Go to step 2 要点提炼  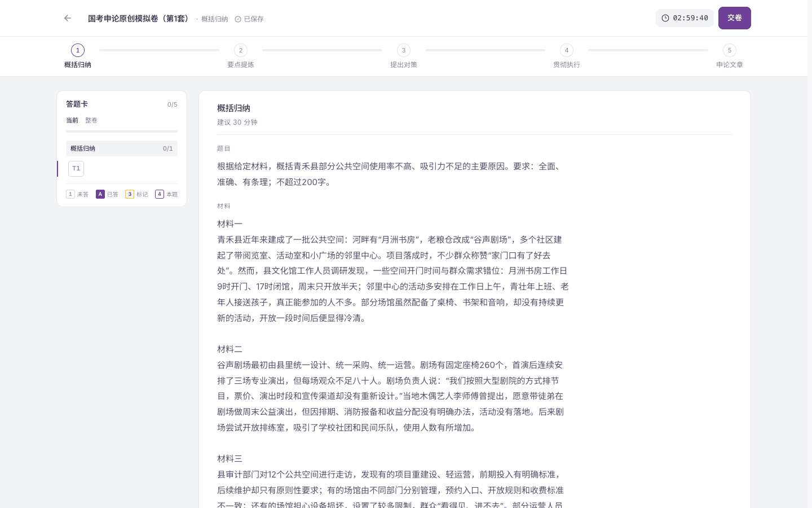241,56
